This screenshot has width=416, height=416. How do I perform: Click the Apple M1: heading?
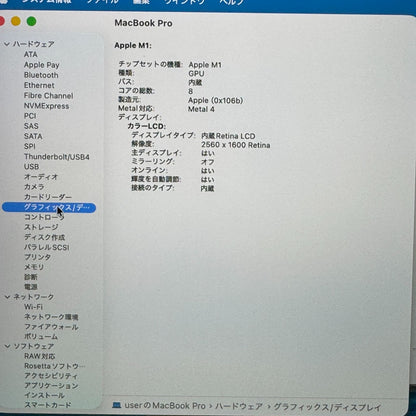pos(133,45)
